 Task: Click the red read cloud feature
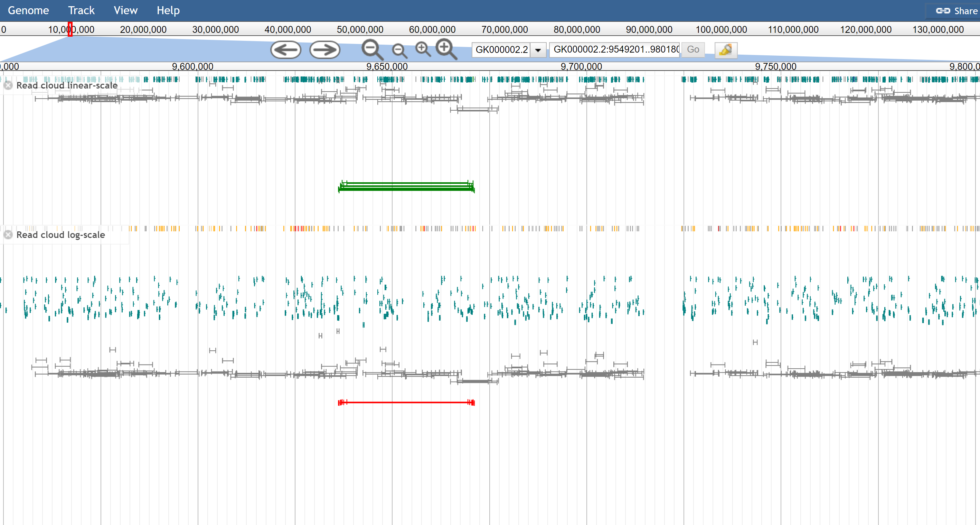pyautogui.click(x=406, y=403)
